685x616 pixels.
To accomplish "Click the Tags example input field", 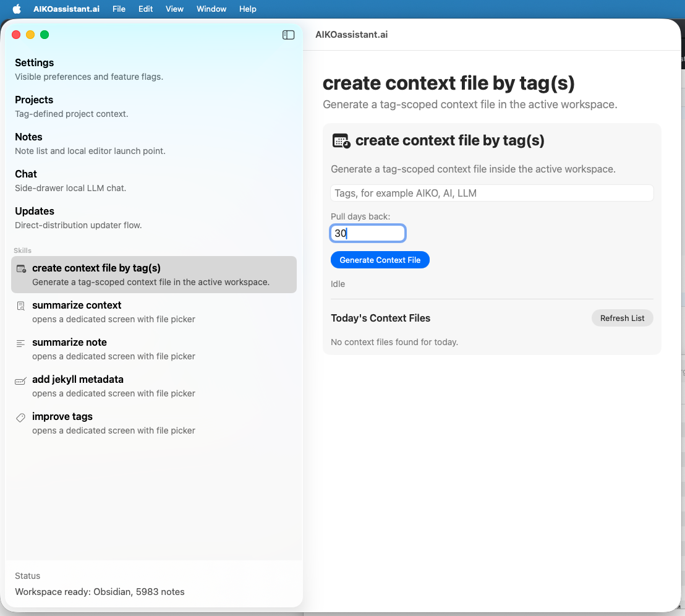I will coord(491,192).
